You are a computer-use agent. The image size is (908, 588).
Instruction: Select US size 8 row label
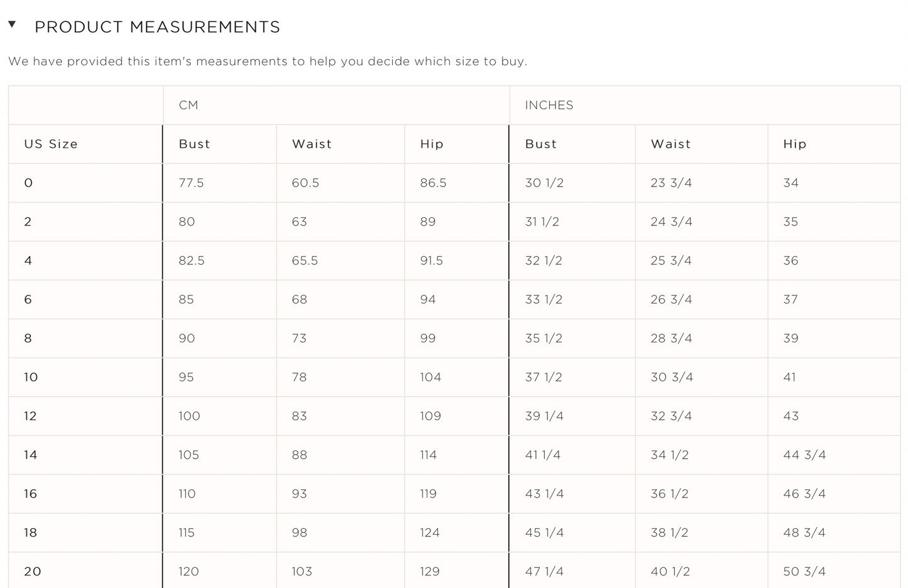coord(28,338)
